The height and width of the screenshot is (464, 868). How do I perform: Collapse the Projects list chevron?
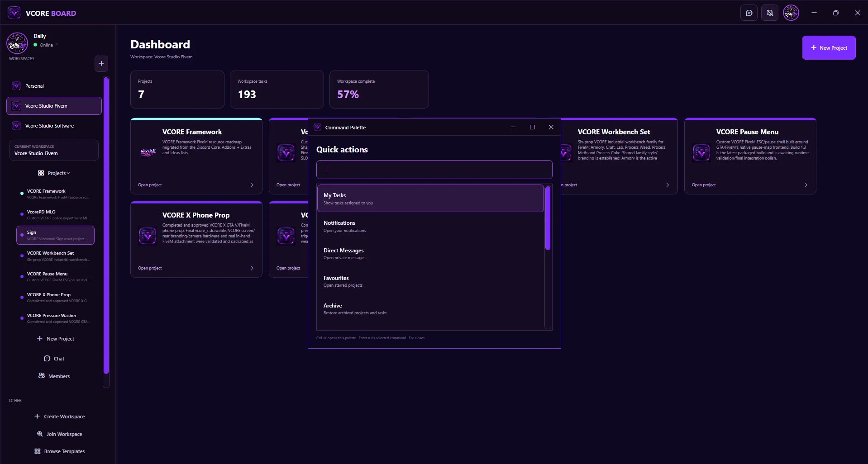[68, 173]
